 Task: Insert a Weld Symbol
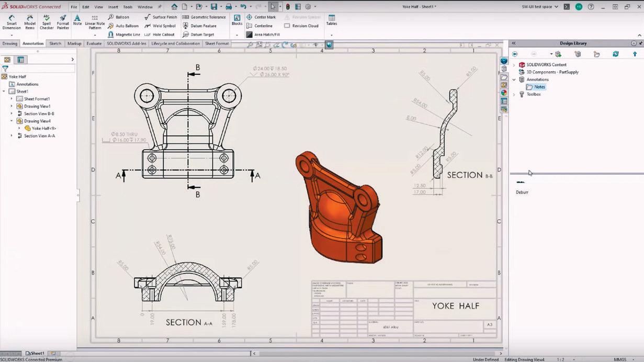click(160, 26)
